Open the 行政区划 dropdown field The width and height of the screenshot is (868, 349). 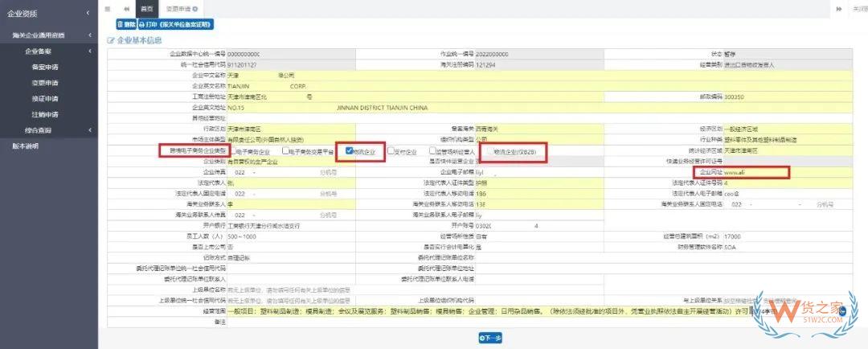[x=291, y=129]
